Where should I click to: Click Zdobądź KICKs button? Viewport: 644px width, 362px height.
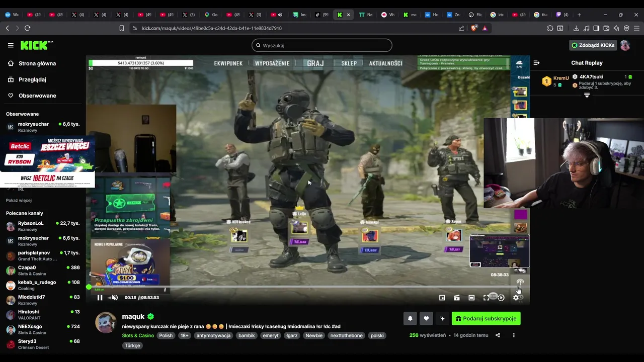593,45
